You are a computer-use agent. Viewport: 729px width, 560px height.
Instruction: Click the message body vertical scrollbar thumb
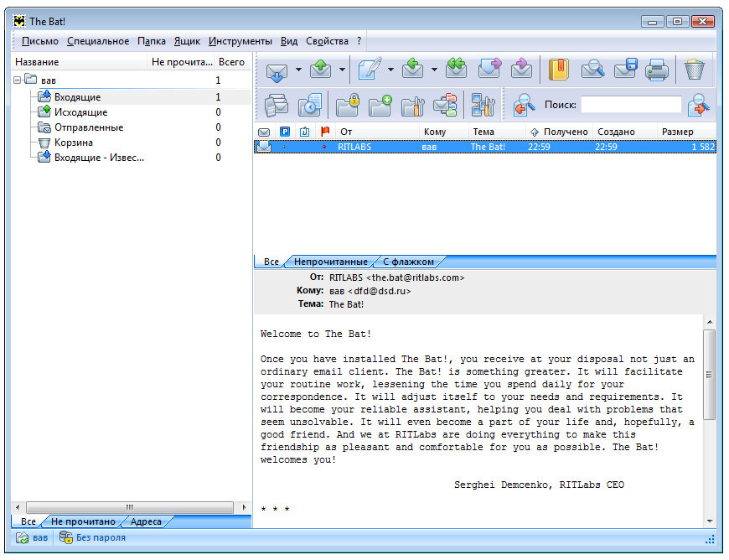click(x=710, y=375)
